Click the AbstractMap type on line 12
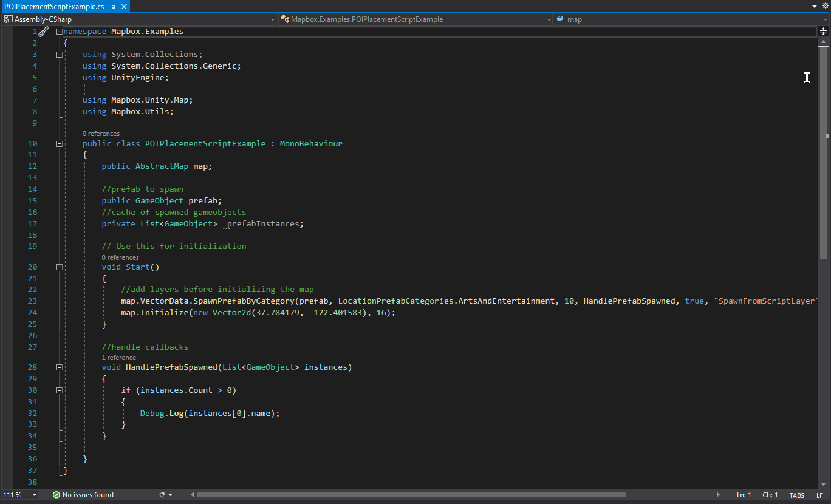831x504 pixels. click(x=162, y=166)
